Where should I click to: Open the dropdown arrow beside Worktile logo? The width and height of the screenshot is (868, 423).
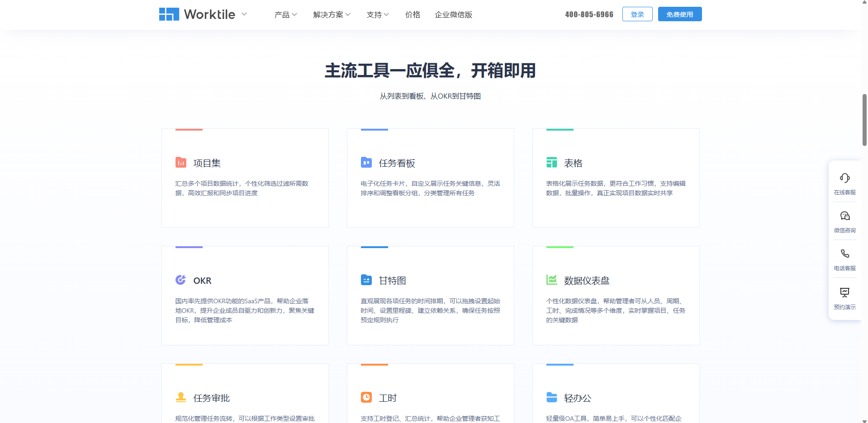(244, 14)
